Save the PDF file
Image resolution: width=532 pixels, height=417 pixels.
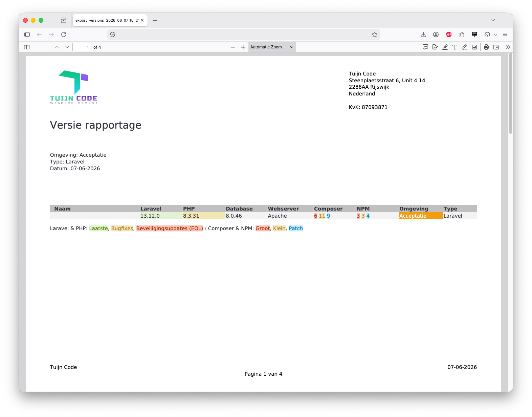point(496,47)
